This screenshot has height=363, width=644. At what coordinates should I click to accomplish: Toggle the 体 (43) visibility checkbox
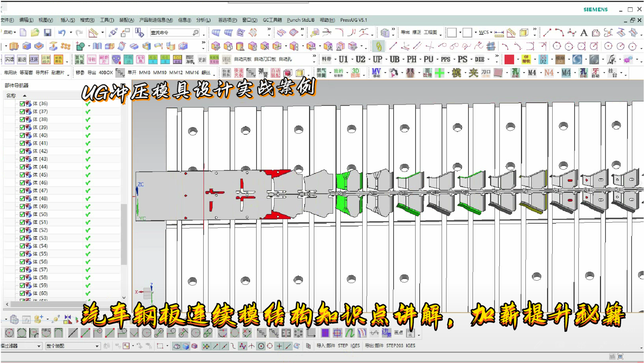click(x=22, y=159)
